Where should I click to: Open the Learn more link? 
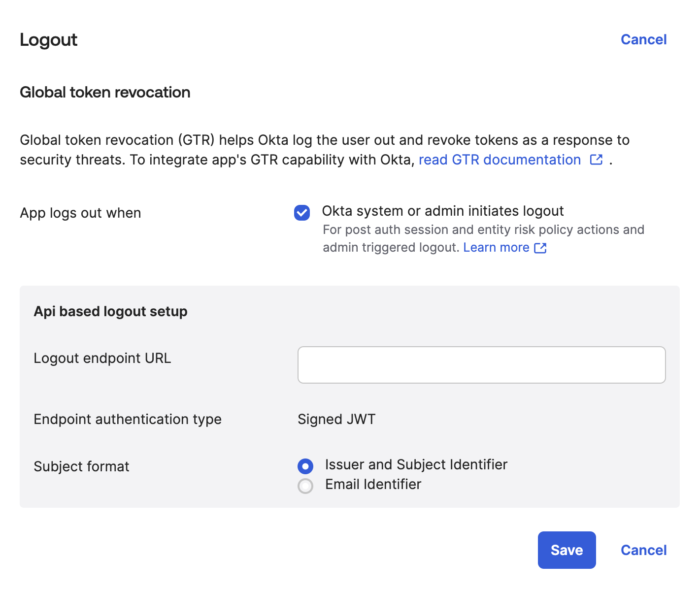pos(496,248)
